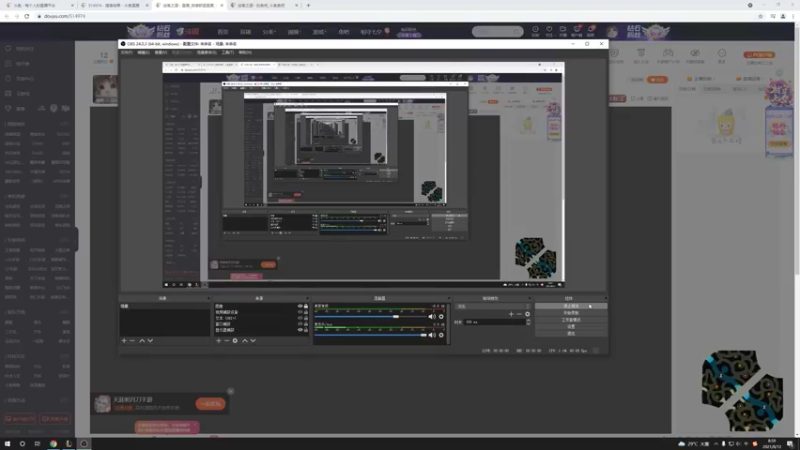The height and width of the screenshot is (450, 800).
Task: Open OBS 文件 (File) menu
Action: pos(127,52)
